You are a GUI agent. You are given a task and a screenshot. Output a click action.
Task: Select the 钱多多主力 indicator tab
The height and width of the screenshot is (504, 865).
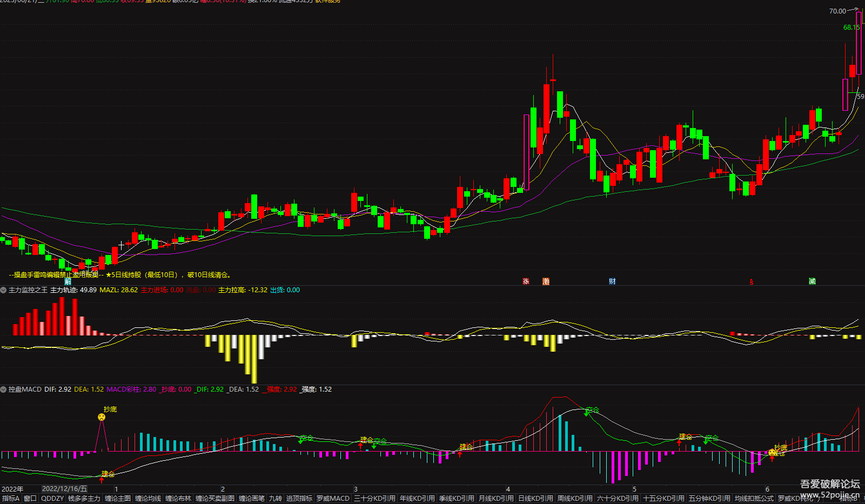point(84,499)
